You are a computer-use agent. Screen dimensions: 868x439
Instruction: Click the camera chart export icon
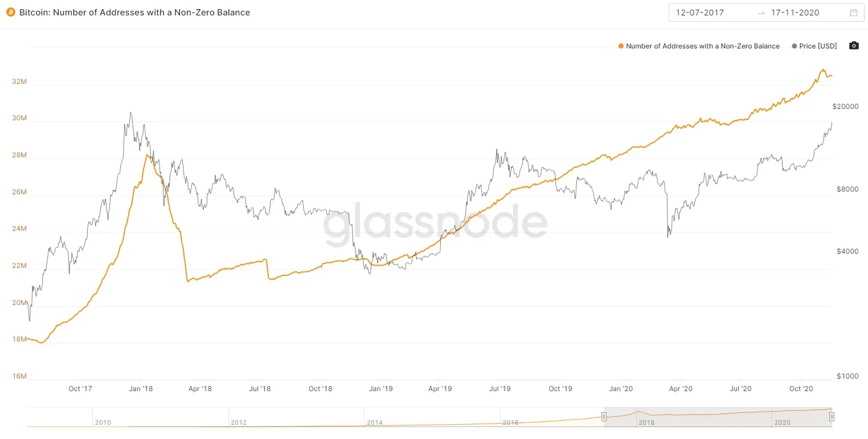click(853, 46)
